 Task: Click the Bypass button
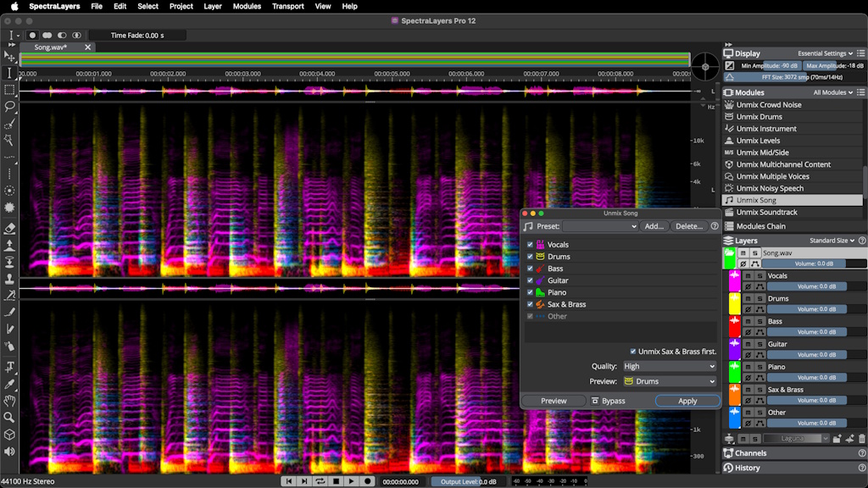609,401
